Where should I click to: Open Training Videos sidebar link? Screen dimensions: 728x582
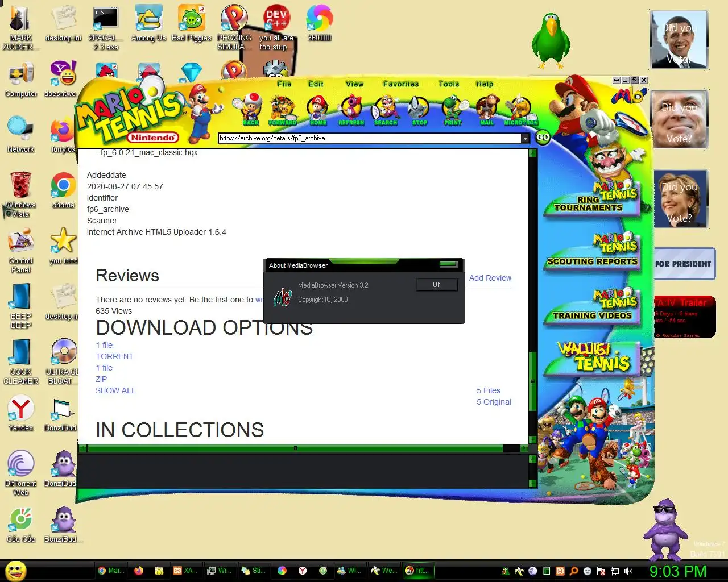pyautogui.click(x=591, y=306)
